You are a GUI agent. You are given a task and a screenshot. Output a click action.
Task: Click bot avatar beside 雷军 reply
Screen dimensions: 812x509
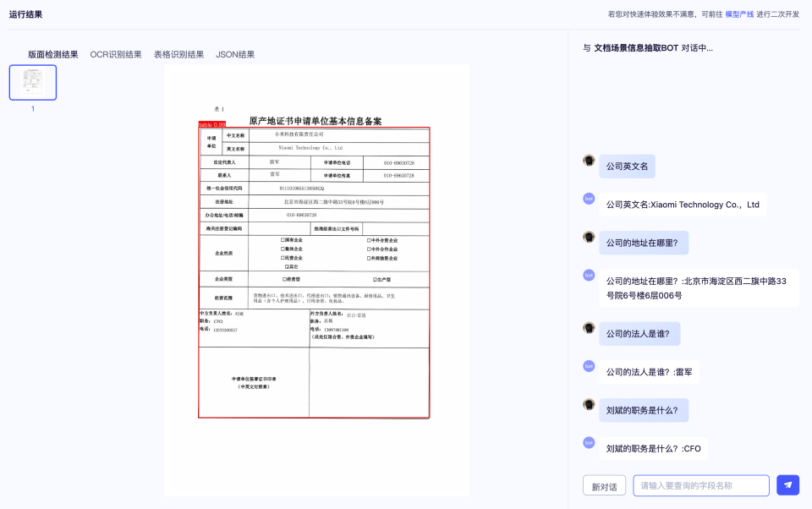point(589,366)
